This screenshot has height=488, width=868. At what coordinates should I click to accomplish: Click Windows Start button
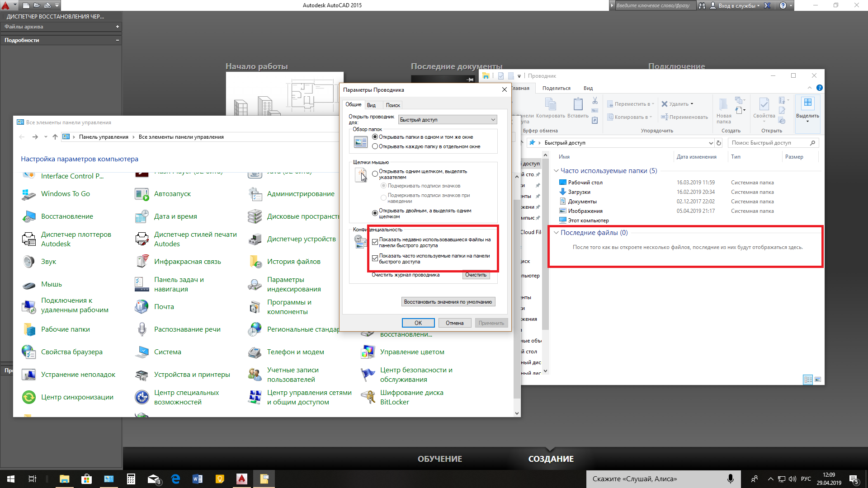pyautogui.click(x=10, y=479)
